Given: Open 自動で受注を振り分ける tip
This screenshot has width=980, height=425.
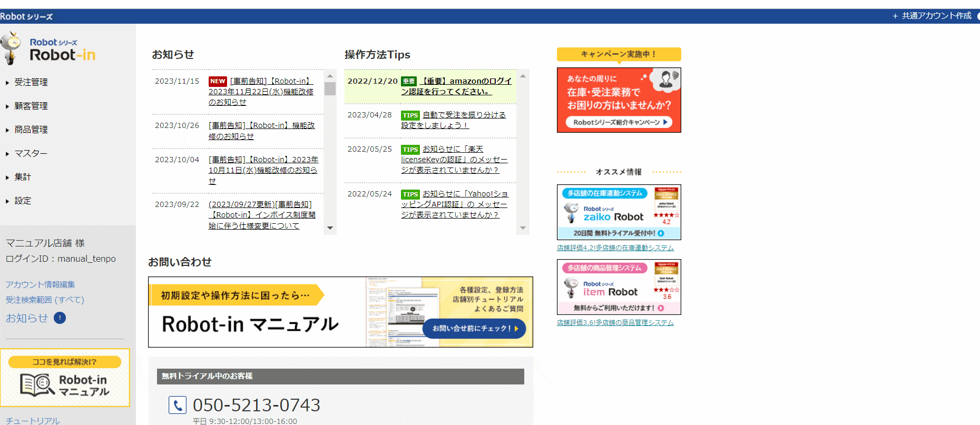Looking at the screenshot, I should 454,120.
